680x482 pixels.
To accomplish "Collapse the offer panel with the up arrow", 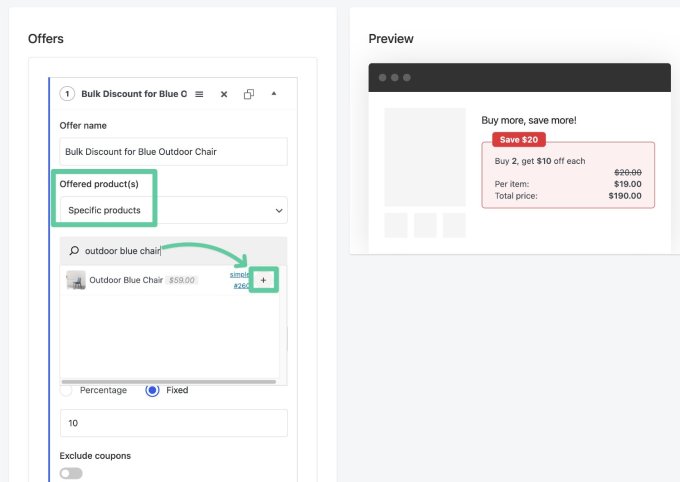I will (x=274, y=93).
